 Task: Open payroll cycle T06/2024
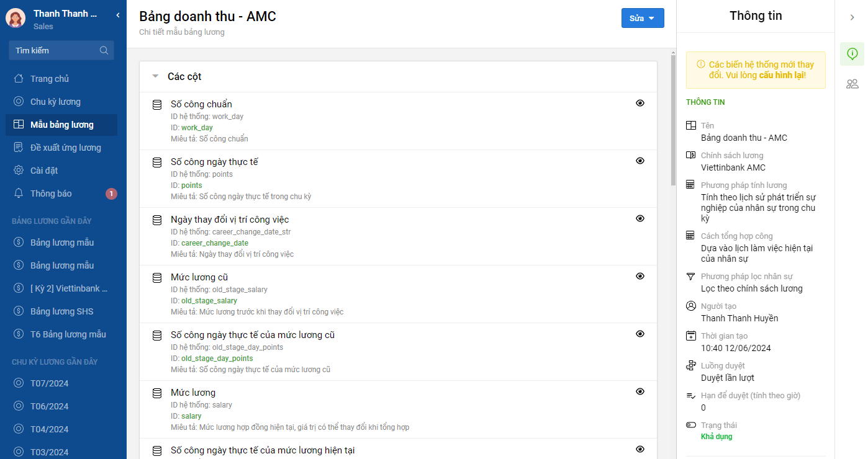pos(61,406)
